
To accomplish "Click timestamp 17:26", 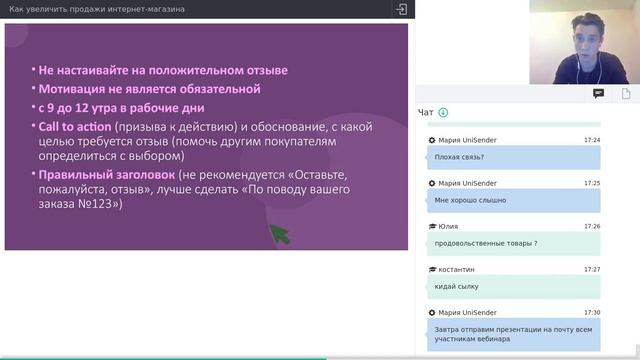I will coord(592,226).
